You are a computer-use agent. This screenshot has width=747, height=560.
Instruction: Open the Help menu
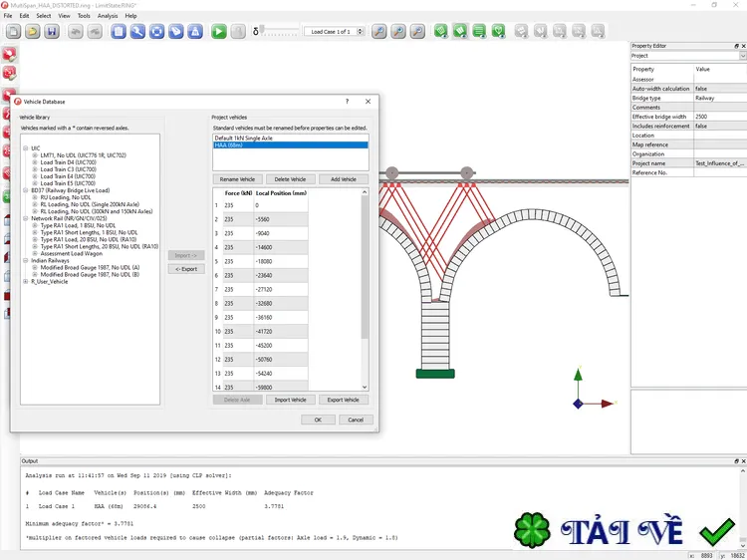point(131,16)
